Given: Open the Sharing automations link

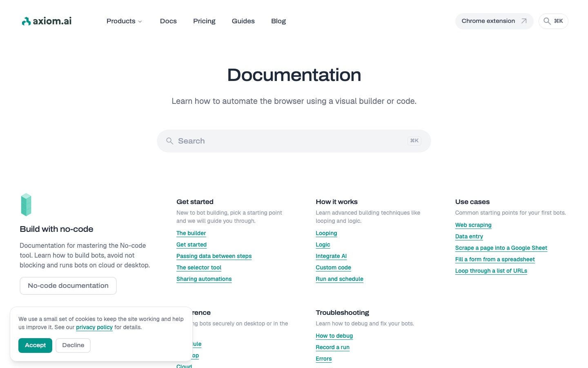Looking at the screenshot, I should point(204,279).
